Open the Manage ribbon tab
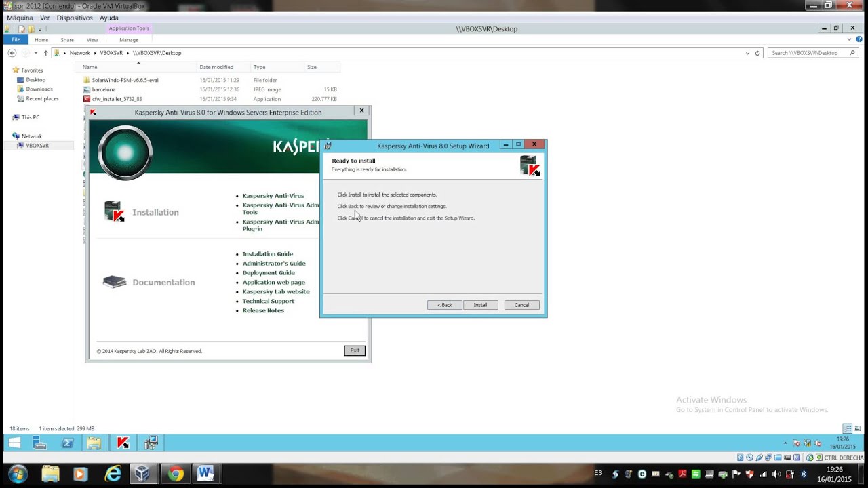 coord(129,40)
